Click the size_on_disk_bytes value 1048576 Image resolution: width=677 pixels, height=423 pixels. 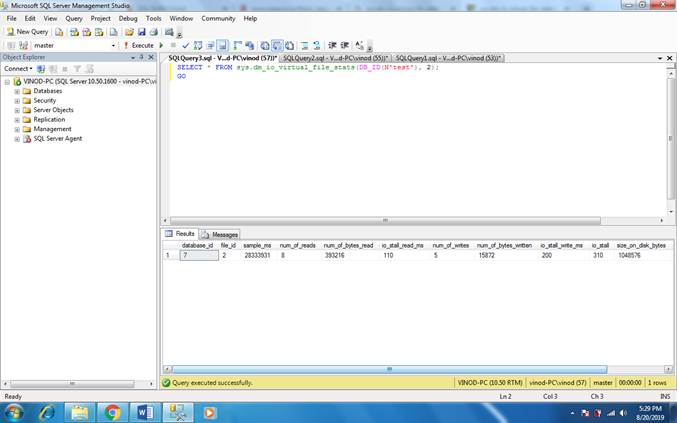[630, 256]
